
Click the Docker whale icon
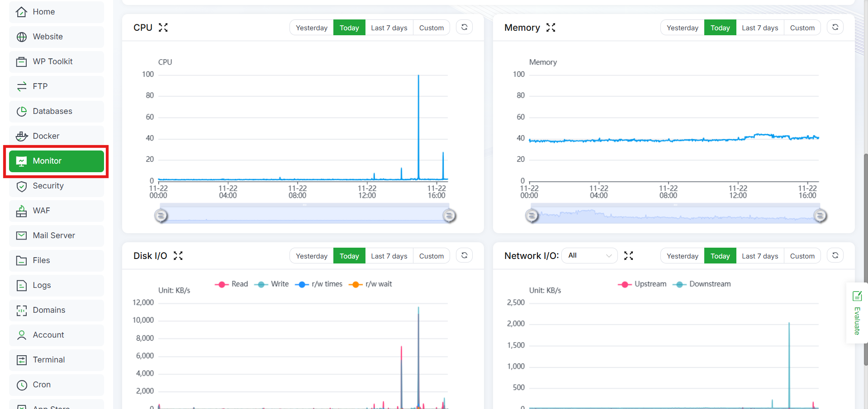click(x=22, y=136)
